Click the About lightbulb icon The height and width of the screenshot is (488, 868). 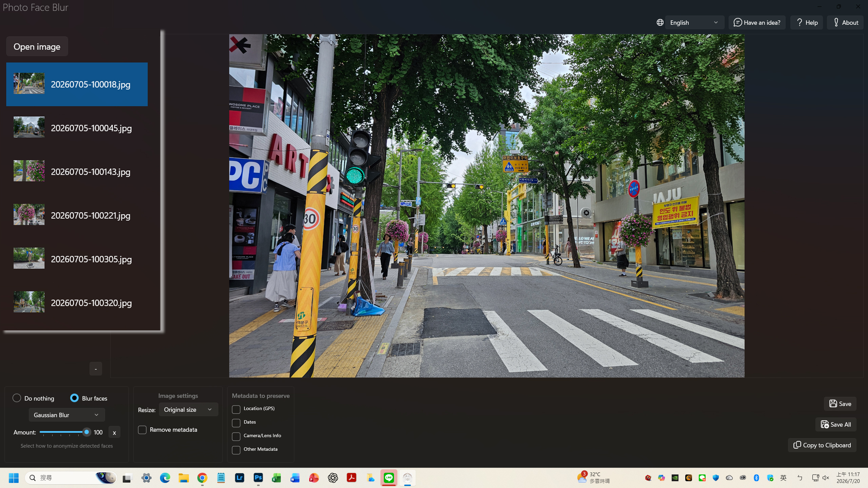click(x=836, y=22)
